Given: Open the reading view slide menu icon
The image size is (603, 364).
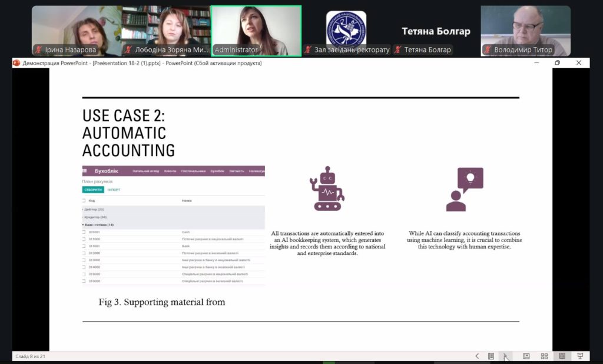Looking at the screenshot, I should pyautogui.click(x=491, y=356).
